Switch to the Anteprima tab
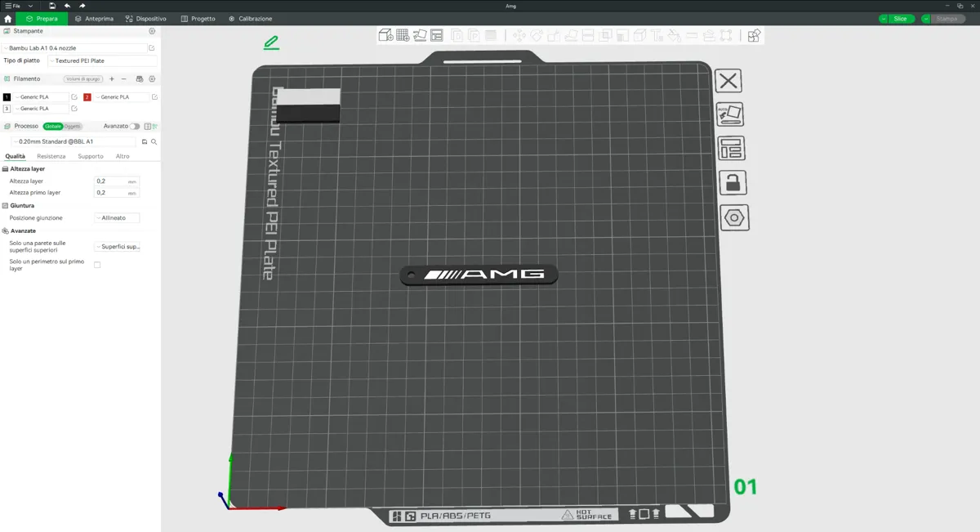This screenshot has width=980, height=532. point(94,19)
